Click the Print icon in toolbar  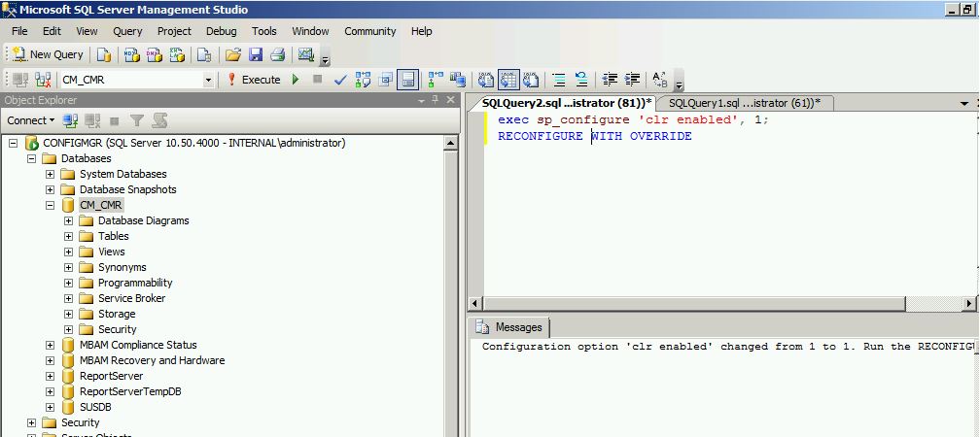point(277,55)
